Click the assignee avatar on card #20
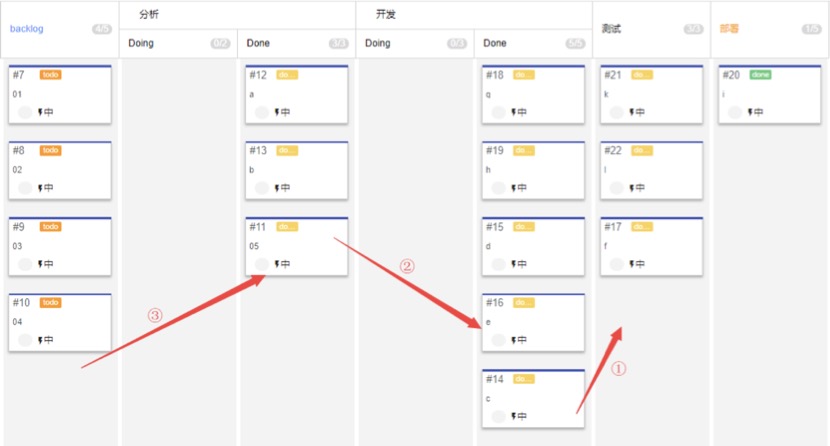The width and height of the screenshot is (830, 446). (x=735, y=112)
